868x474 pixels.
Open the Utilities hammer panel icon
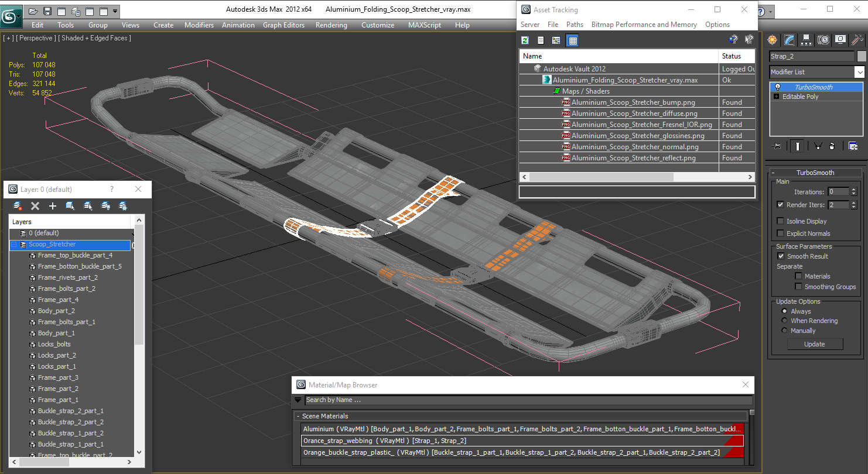(857, 40)
